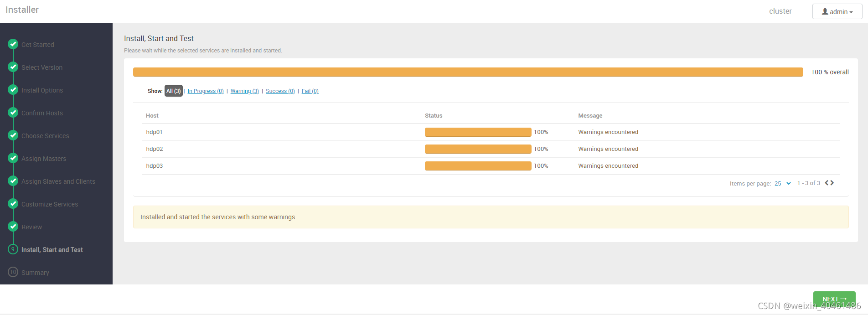Click the cluster name in header
Screen dimensions: 868x315
coord(780,11)
